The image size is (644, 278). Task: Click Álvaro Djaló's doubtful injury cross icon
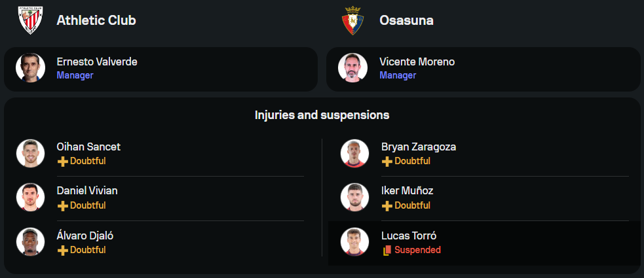coord(63,250)
